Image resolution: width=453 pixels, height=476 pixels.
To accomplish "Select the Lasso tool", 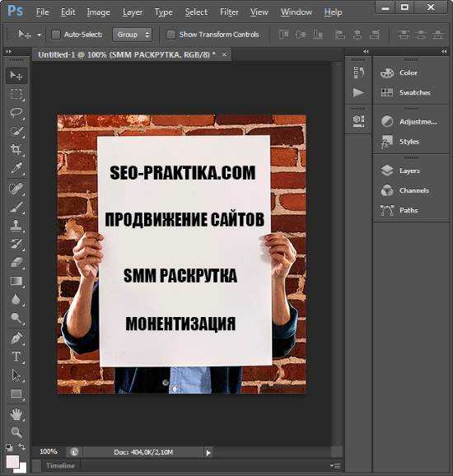I will (x=16, y=113).
